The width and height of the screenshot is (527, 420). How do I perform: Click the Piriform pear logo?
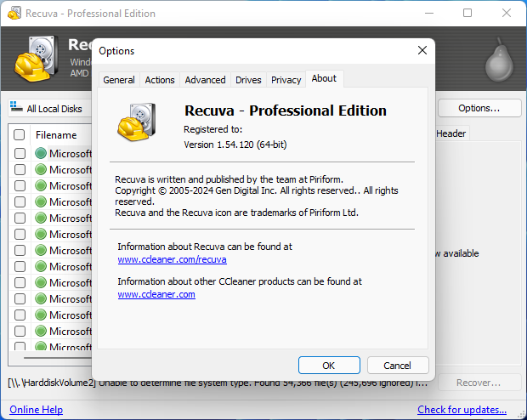pos(500,60)
